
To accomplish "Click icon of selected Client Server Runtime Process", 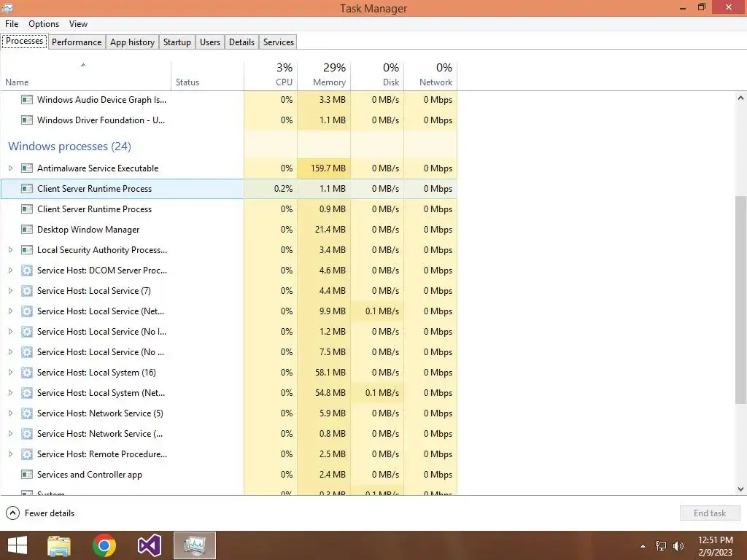I will click(27, 189).
